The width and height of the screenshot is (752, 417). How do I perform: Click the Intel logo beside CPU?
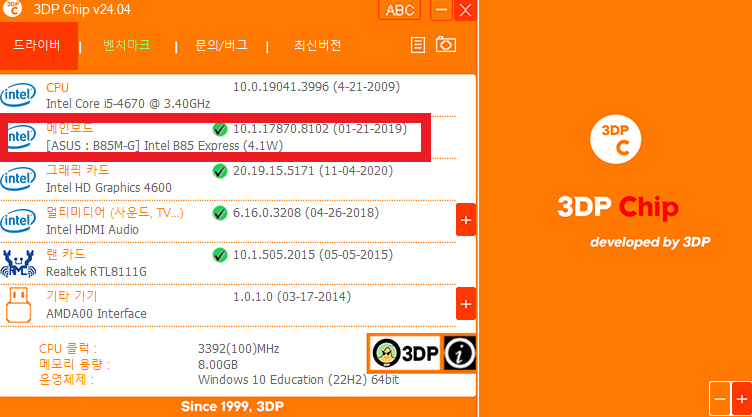click(18, 95)
